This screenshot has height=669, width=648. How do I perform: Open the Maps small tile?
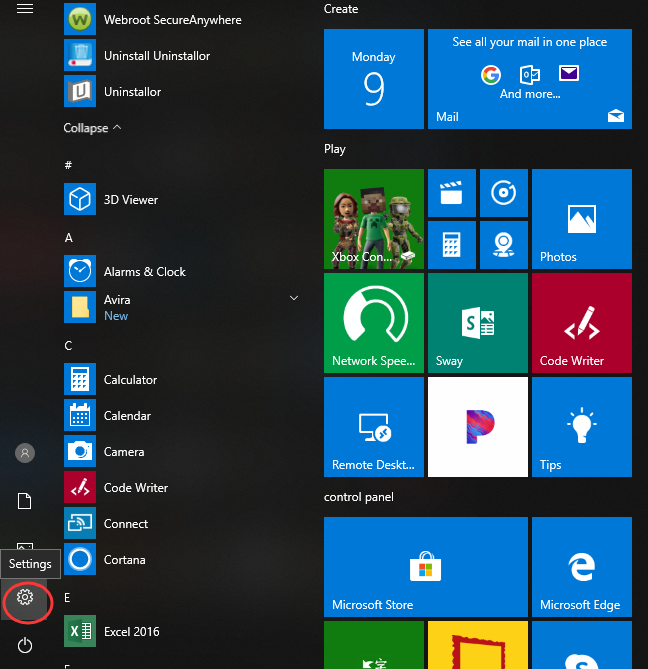(504, 245)
